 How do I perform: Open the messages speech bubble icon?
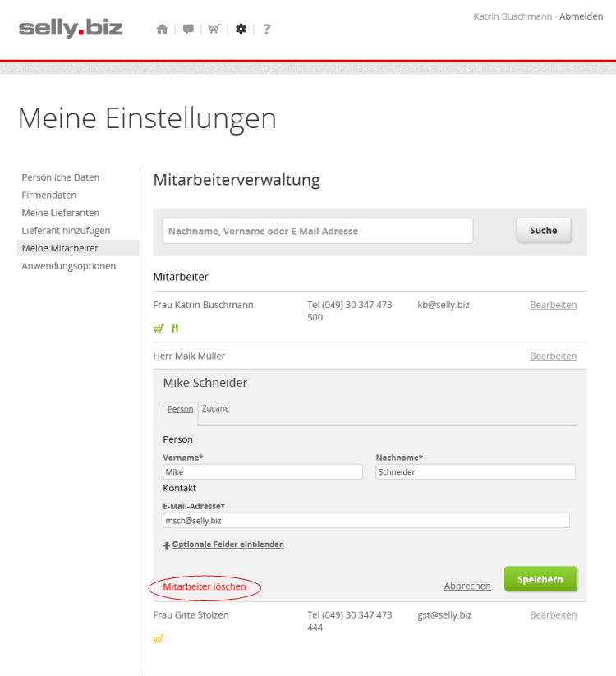click(x=188, y=30)
